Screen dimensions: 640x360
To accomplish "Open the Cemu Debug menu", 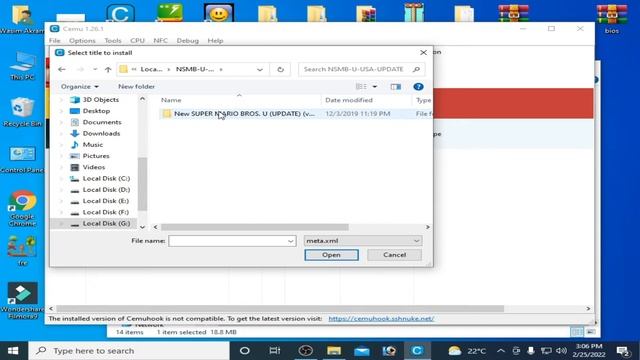I will [x=188, y=40].
